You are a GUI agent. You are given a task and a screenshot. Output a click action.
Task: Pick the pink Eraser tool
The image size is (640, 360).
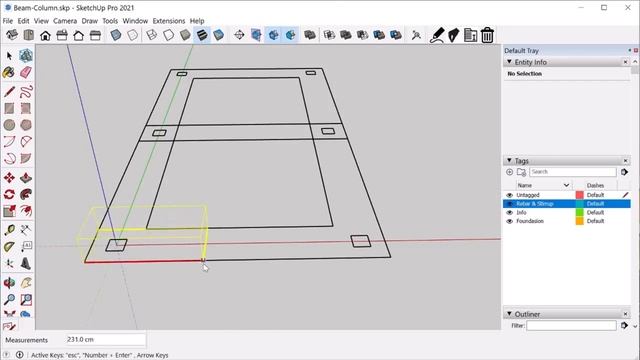coord(26,73)
